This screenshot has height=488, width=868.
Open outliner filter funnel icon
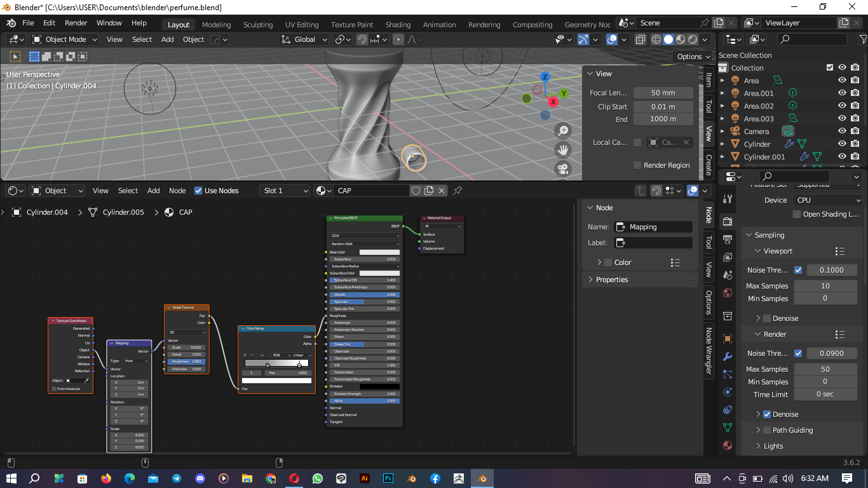coord(863,39)
